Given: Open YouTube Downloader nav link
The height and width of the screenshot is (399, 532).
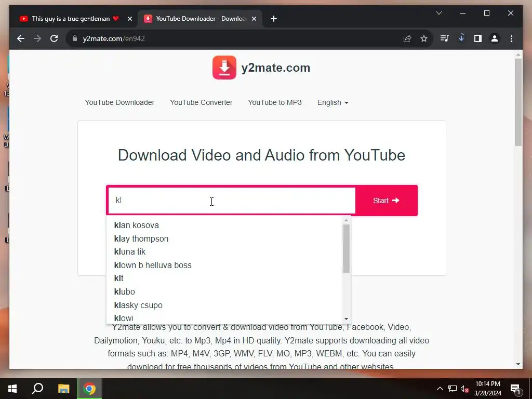Looking at the screenshot, I should coord(119,102).
